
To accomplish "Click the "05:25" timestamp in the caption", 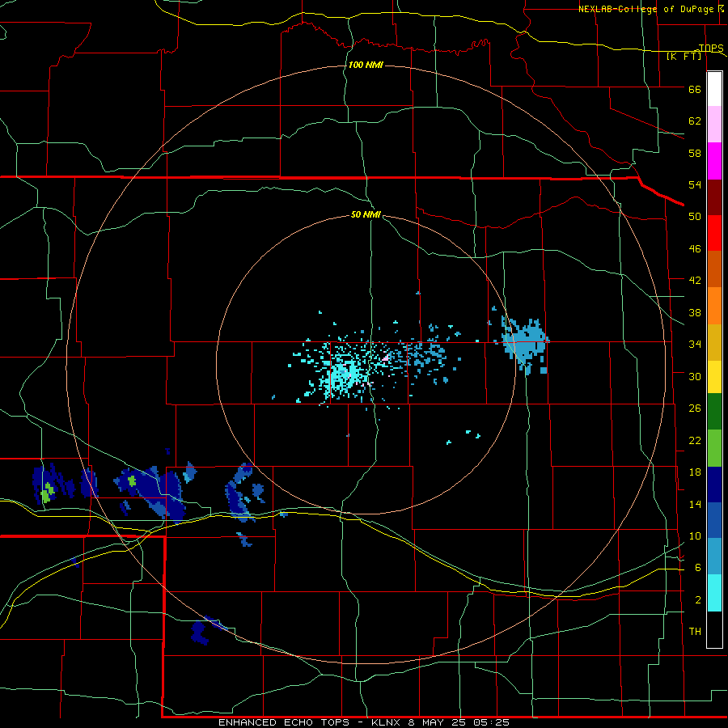I will point(491,722).
